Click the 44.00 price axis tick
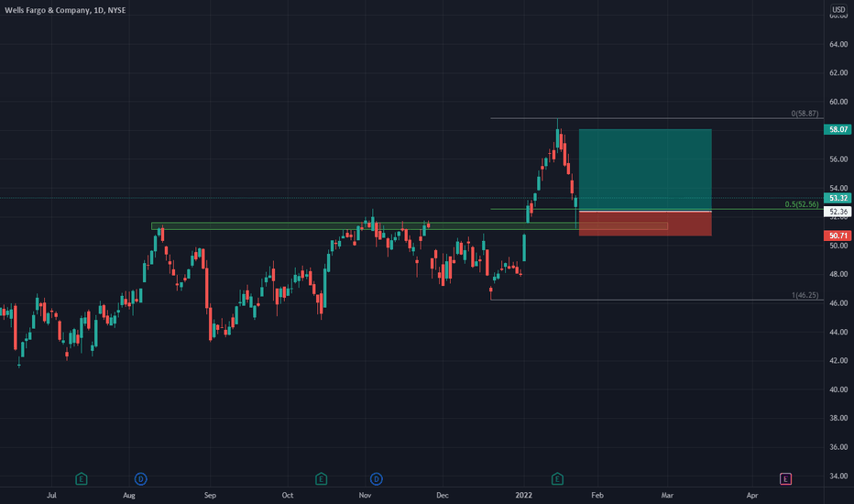854x504 pixels. (838, 332)
